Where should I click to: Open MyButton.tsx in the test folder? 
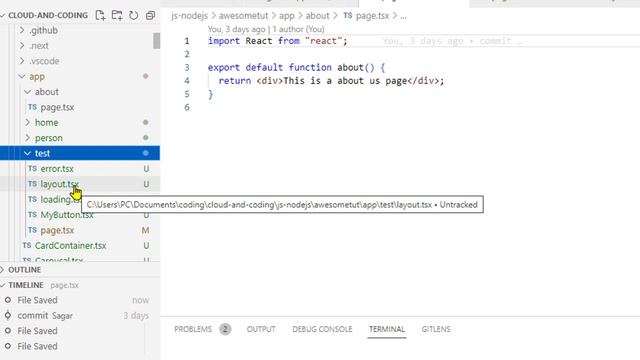(67, 215)
